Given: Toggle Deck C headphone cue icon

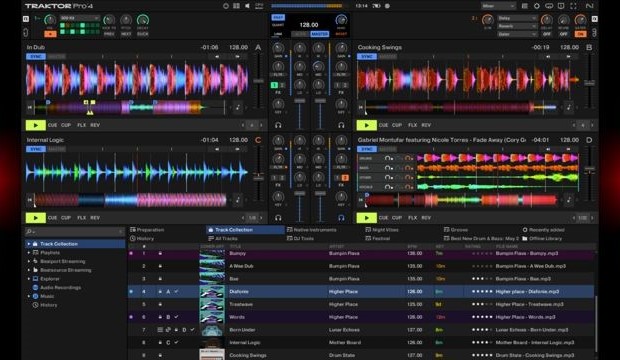Looking at the screenshot, I should click(x=278, y=218).
